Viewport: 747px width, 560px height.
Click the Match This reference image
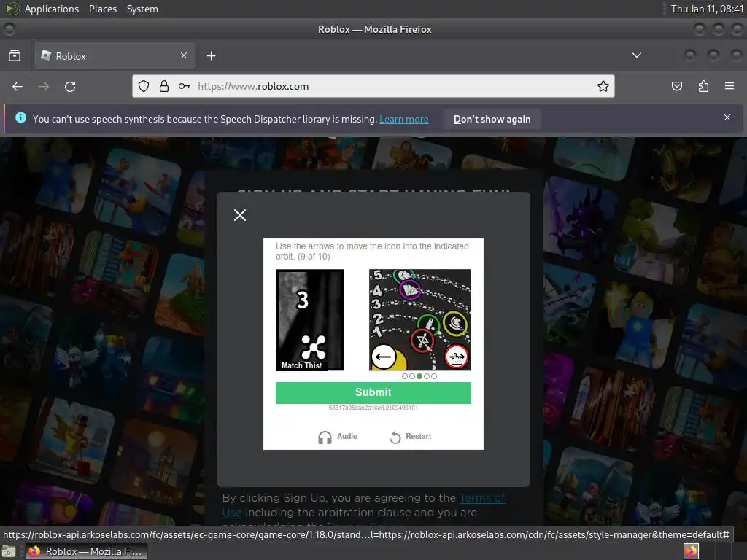point(309,320)
